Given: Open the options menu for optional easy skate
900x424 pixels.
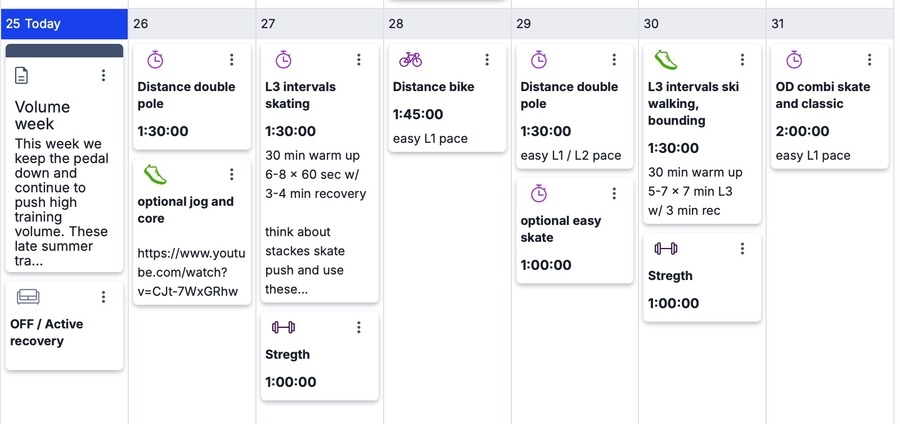Looking at the screenshot, I should 614,194.
